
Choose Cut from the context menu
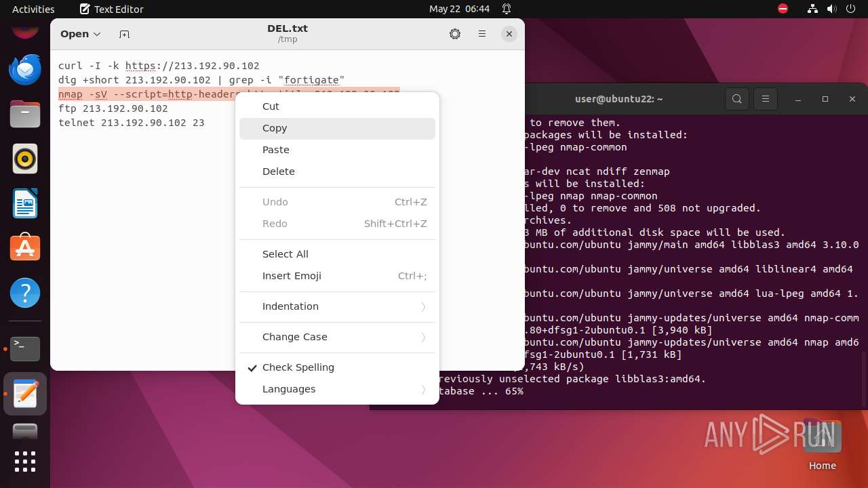[337, 106]
